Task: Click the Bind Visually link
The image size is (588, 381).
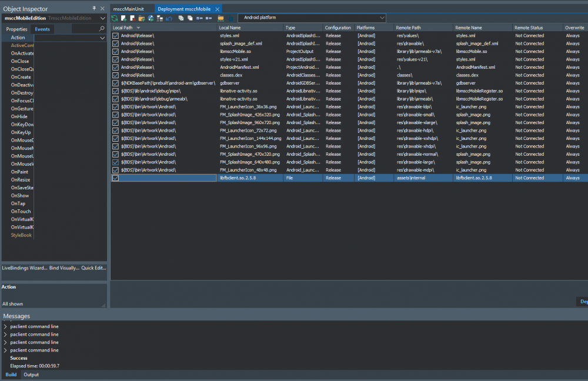Action: [x=64, y=268]
